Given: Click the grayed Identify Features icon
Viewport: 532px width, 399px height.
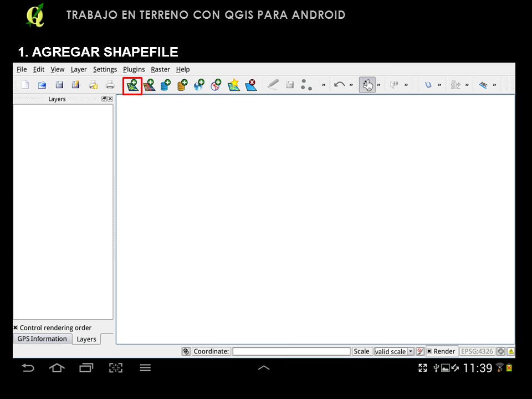Looking at the screenshot, I should click(x=394, y=84).
